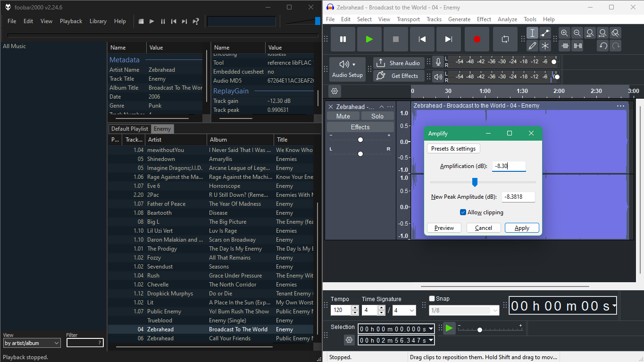Image resolution: width=644 pixels, height=362 pixels.
Task: Switch to the Default Playlist tab
Action: 129,129
